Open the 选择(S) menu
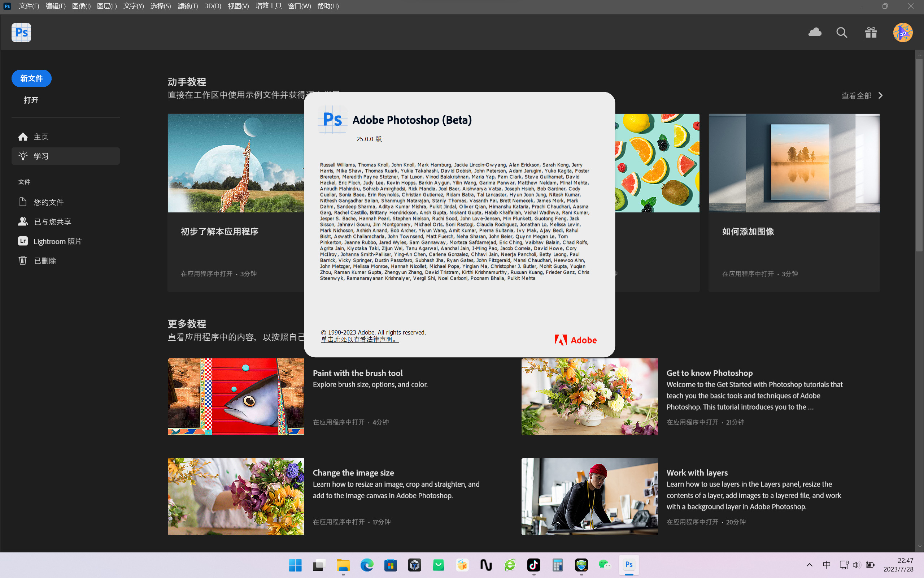Viewport: 924px width, 578px height. coord(161,6)
